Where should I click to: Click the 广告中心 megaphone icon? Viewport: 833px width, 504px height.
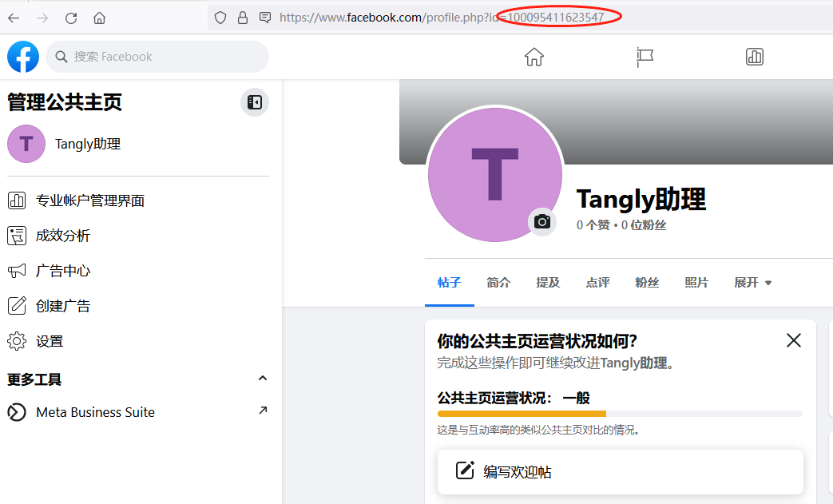click(17, 271)
